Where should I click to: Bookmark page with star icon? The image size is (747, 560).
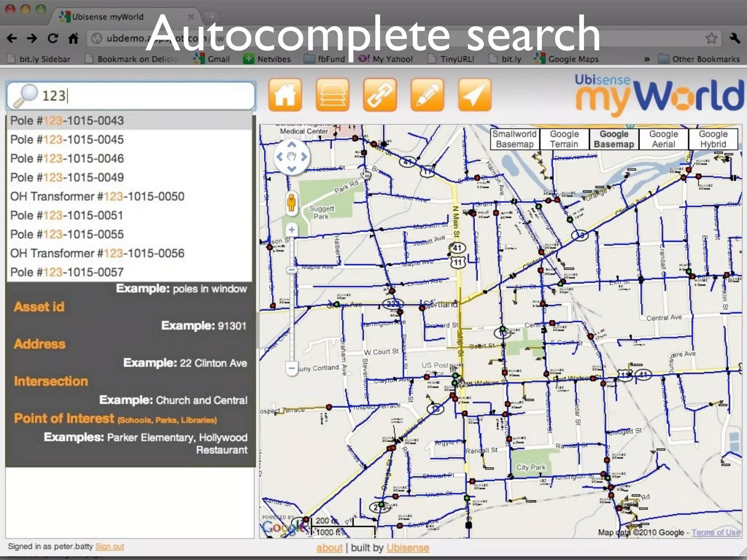pos(711,38)
